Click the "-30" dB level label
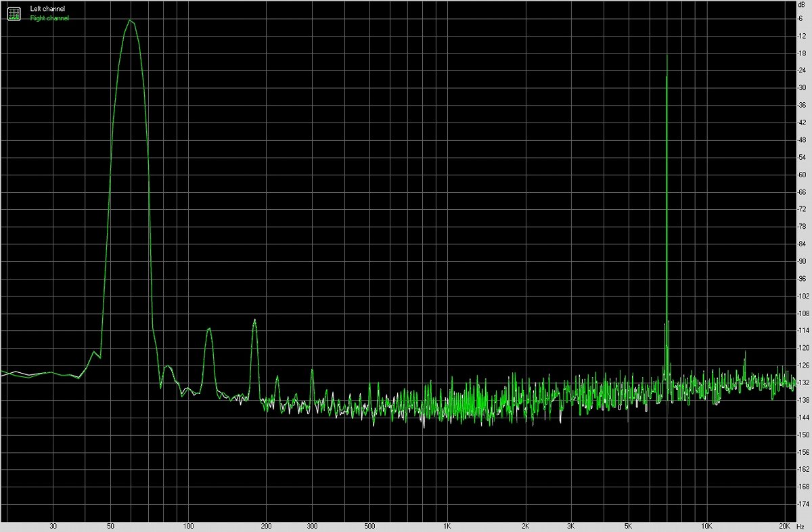 [x=802, y=88]
